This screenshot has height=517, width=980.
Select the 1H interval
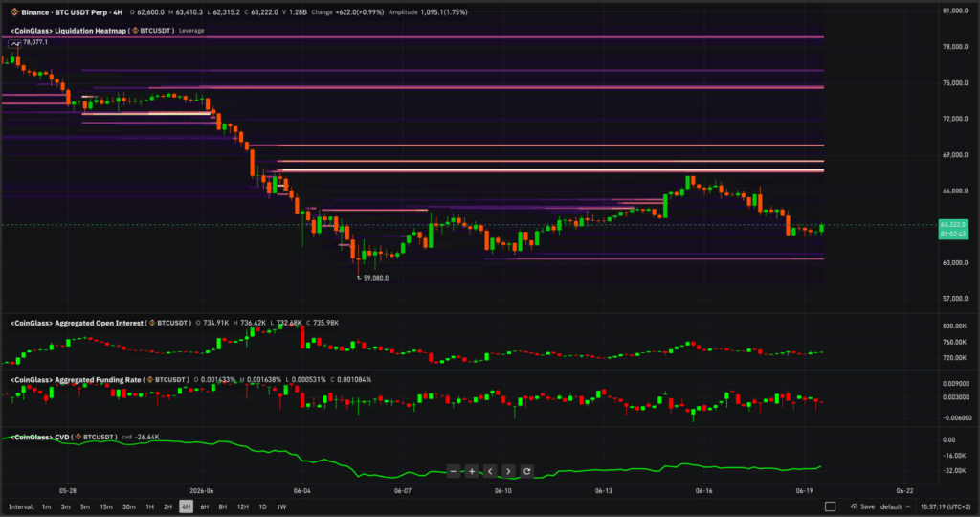coord(149,506)
